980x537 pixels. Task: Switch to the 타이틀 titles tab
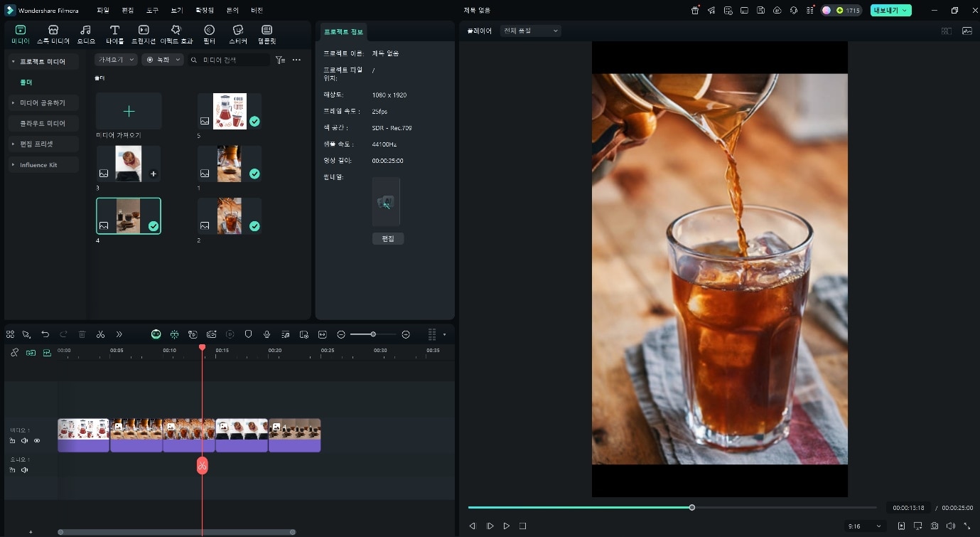point(114,33)
